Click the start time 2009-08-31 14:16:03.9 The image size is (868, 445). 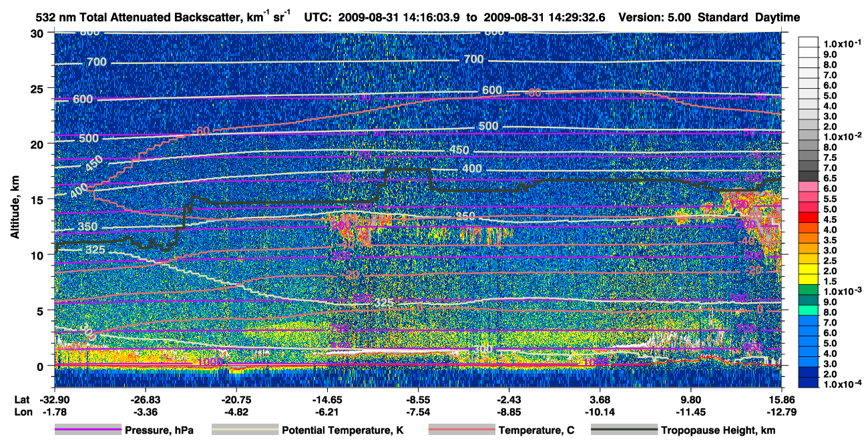(x=399, y=17)
